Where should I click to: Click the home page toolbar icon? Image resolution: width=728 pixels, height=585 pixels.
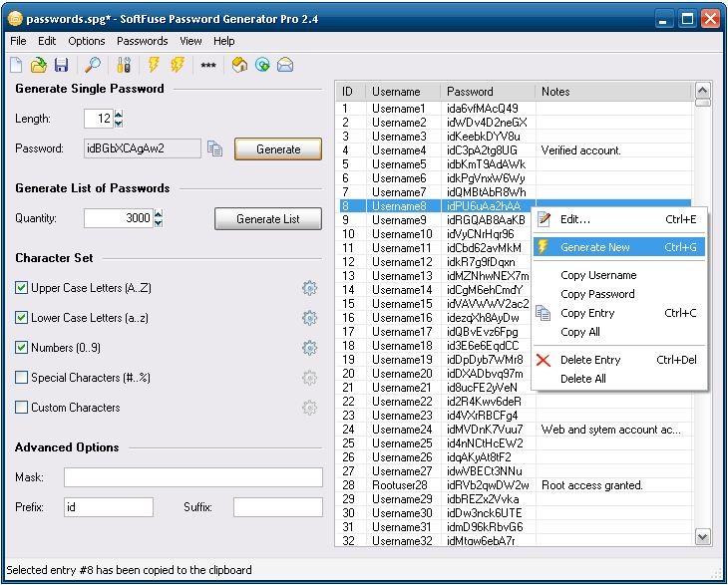(239, 65)
